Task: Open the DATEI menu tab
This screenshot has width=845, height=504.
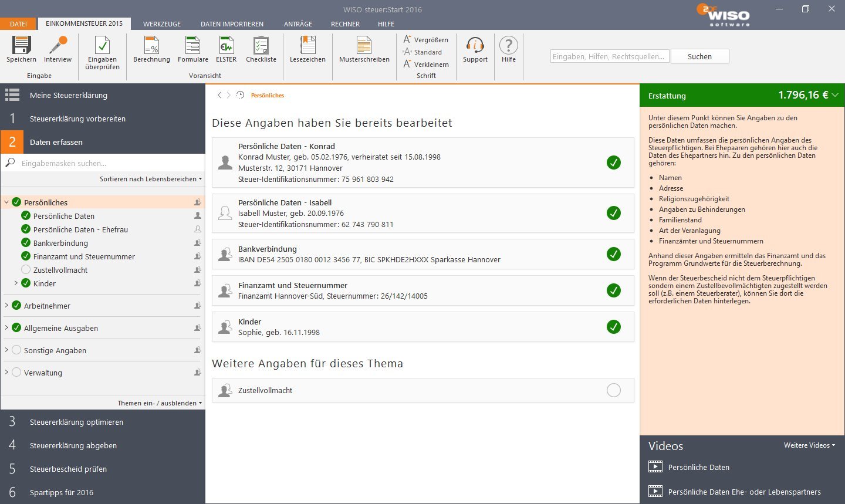Action: (18, 24)
